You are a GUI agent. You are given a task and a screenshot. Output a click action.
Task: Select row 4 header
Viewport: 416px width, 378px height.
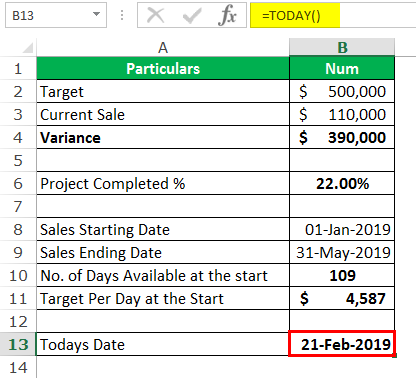[x=18, y=137]
